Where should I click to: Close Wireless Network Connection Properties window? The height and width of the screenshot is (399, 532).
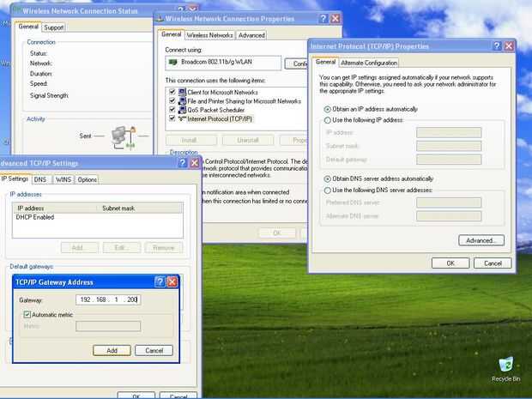(x=336, y=18)
